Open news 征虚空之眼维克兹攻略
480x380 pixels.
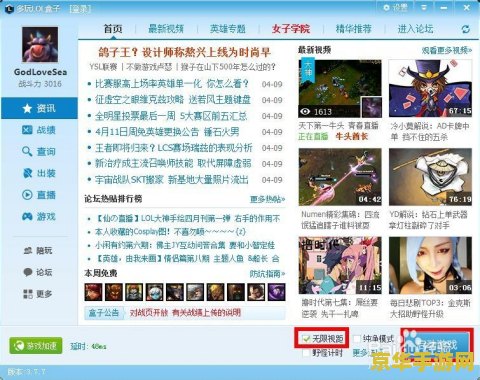pos(172,99)
